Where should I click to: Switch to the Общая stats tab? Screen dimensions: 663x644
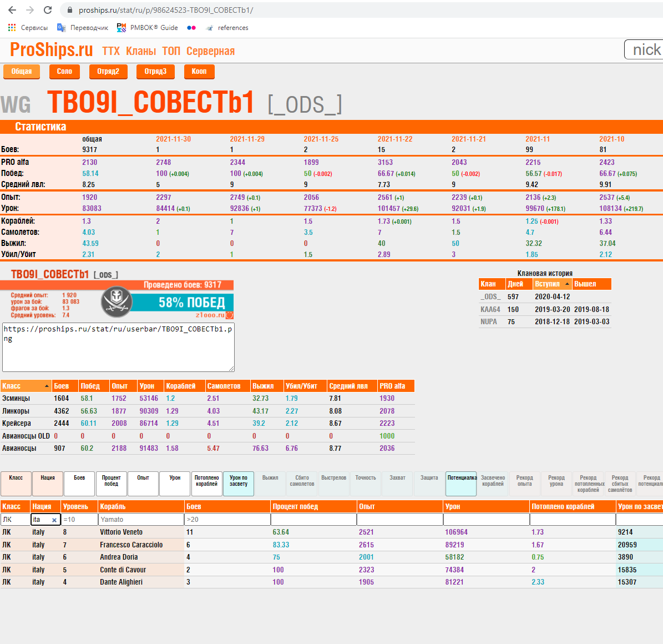tap(22, 72)
